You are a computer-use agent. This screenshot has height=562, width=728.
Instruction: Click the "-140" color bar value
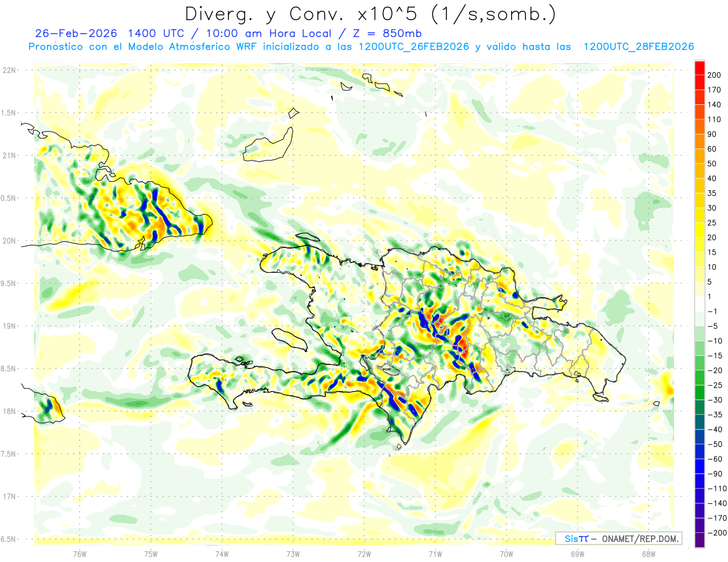[717, 503]
